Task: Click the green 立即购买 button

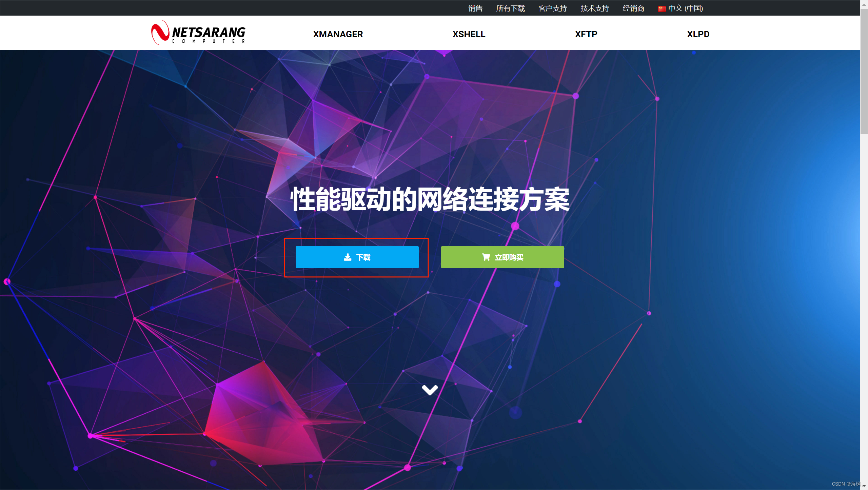Action: (x=502, y=257)
